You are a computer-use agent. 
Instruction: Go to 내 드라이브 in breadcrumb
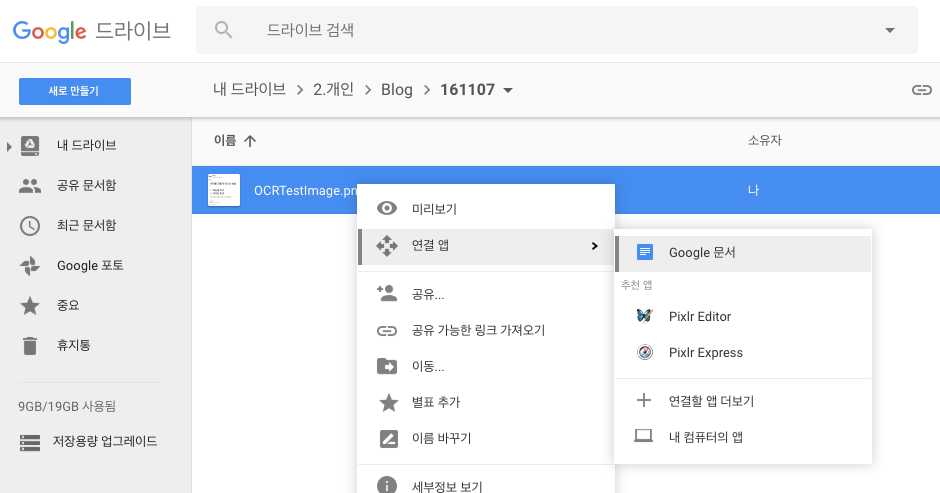[249, 90]
